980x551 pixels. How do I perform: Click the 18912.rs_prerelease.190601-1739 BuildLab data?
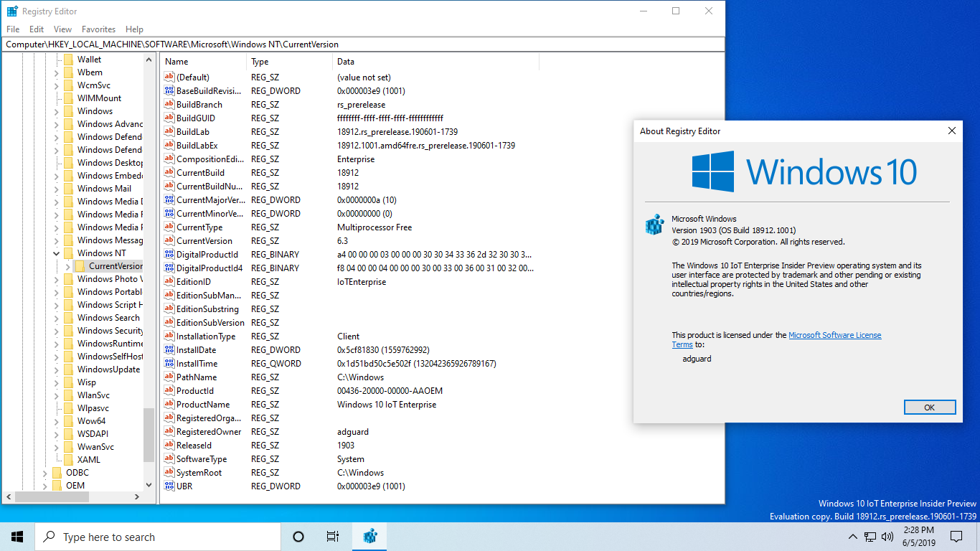point(397,132)
